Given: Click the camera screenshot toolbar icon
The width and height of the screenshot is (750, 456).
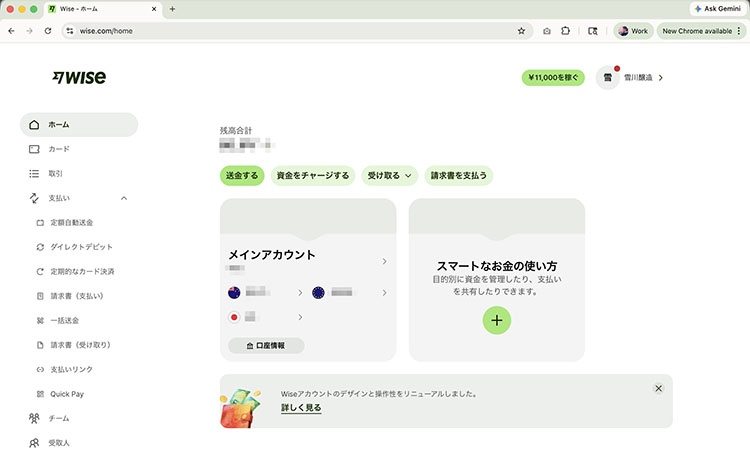Looking at the screenshot, I should coord(547,31).
